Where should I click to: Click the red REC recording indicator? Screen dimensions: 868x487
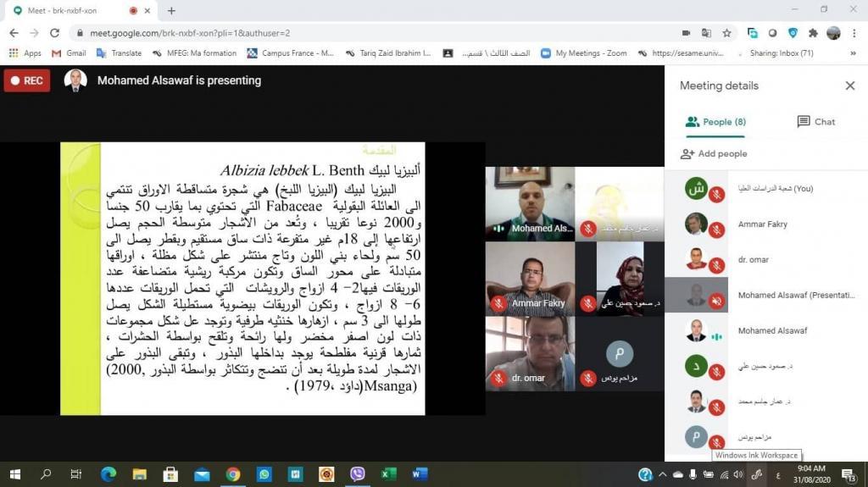pyautogui.click(x=26, y=81)
